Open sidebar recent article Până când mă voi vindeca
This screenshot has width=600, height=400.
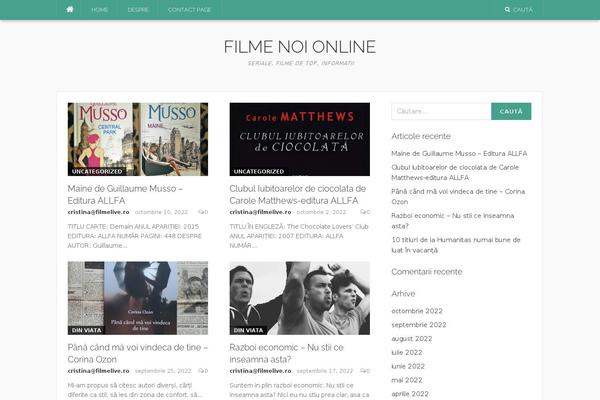[x=458, y=196]
